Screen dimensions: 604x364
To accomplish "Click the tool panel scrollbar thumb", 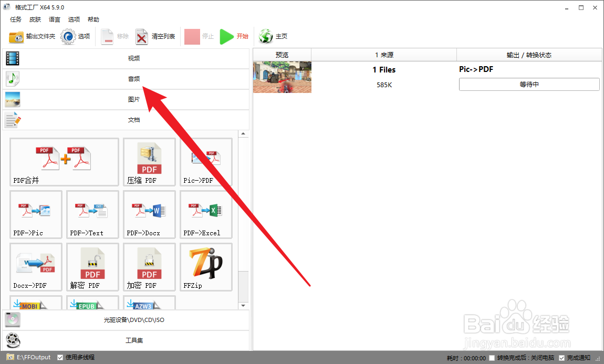I will pyautogui.click(x=243, y=287).
